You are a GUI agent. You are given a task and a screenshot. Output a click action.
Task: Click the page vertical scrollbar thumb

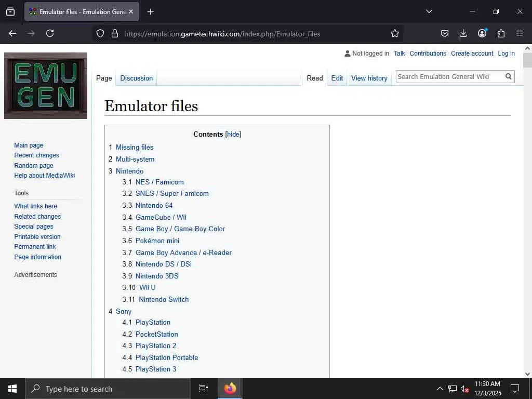click(527, 60)
